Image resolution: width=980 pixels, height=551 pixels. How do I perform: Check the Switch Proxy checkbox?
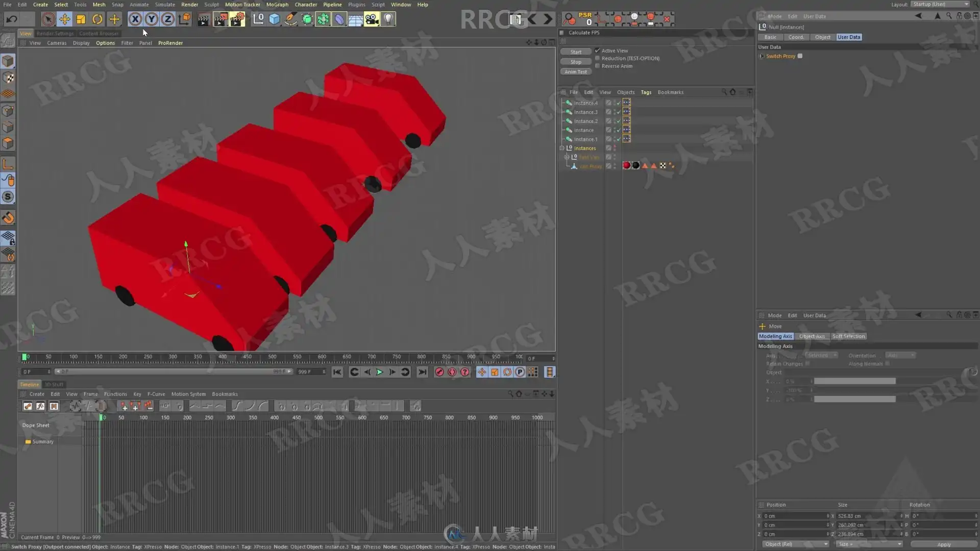tap(800, 56)
